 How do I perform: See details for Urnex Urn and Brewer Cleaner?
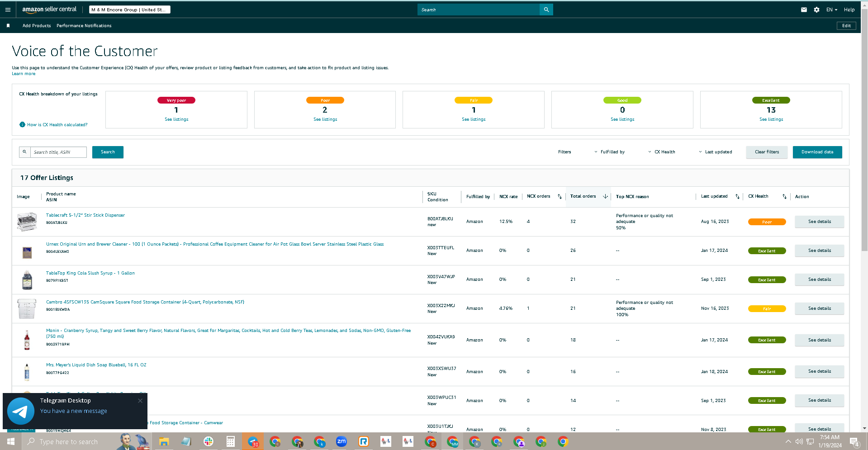coord(819,251)
